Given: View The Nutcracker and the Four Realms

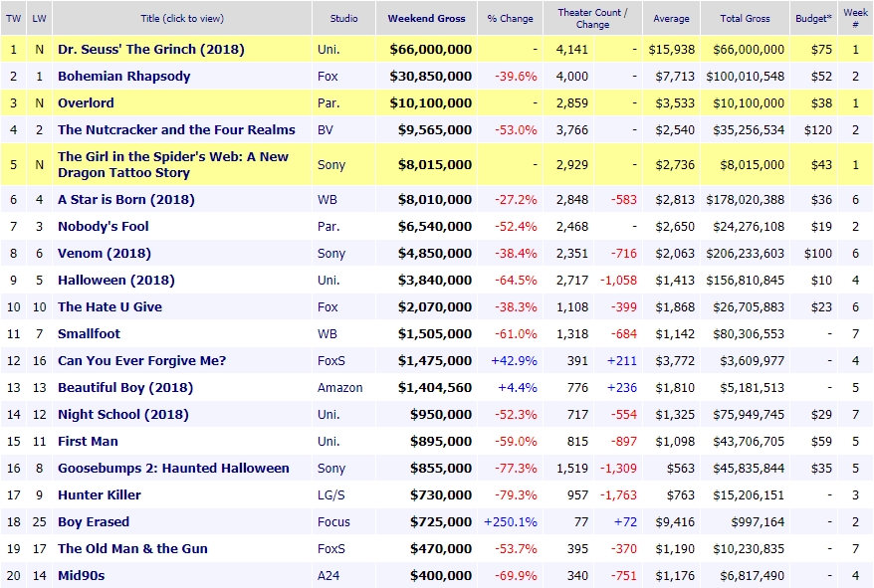Looking at the screenshot, I should (177, 129).
